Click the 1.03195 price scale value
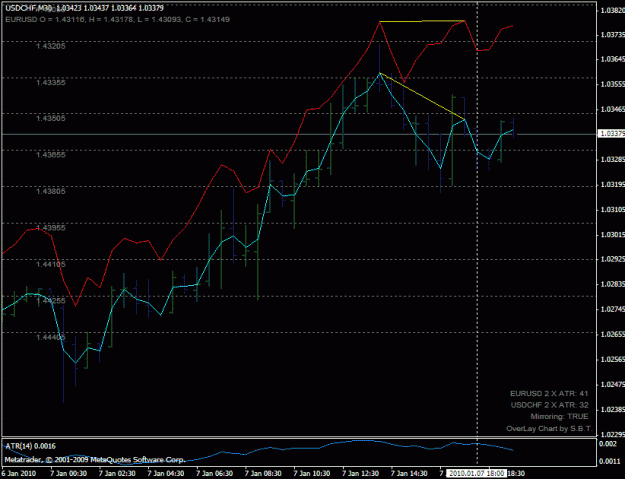 (x=613, y=185)
